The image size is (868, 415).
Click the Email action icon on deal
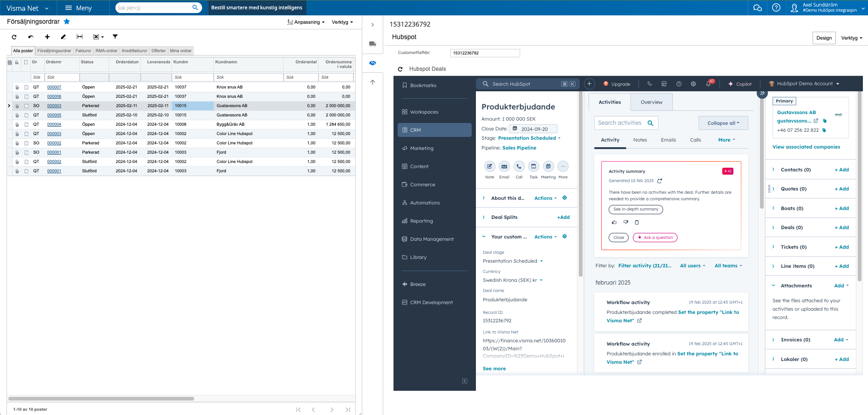pyautogui.click(x=504, y=166)
